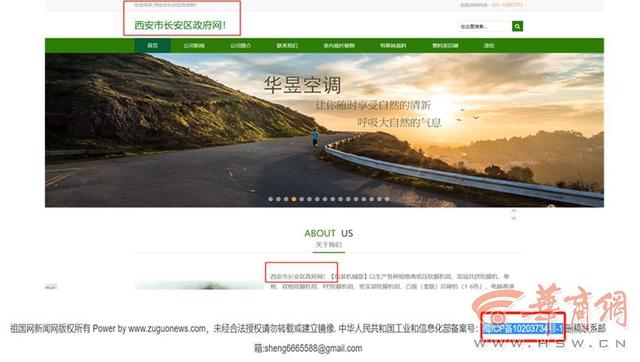The image size is (640, 362).
Task: Click the About section thumbnail image
Action: [200, 285]
